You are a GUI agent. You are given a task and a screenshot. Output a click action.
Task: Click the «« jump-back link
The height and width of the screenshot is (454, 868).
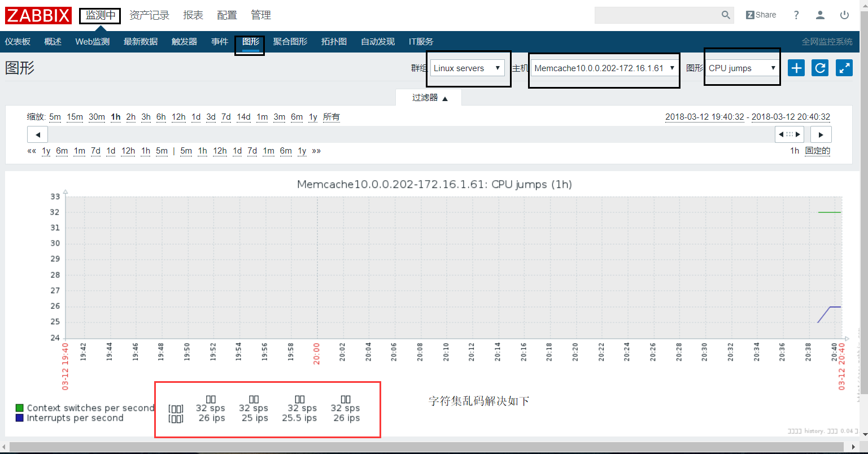tap(32, 151)
